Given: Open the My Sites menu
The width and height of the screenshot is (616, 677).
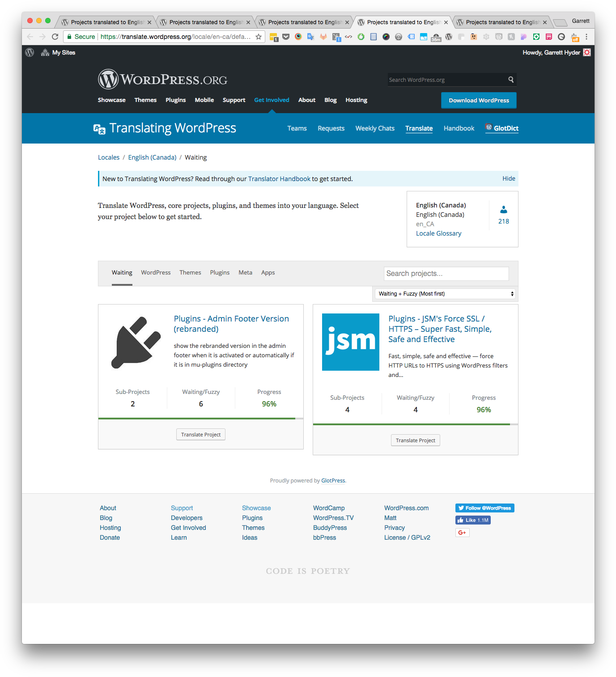Looking at the screenshot, I should click(58, 52).
